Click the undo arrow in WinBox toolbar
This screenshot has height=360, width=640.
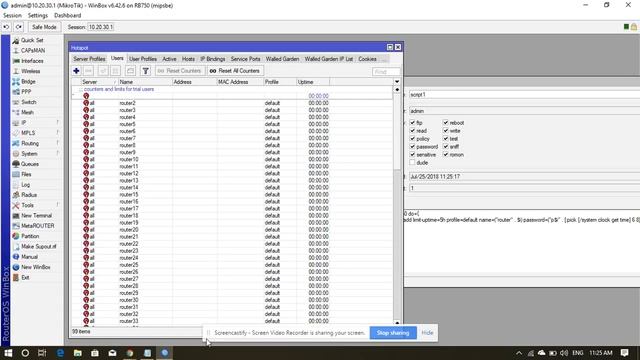[x=7, y=27]
